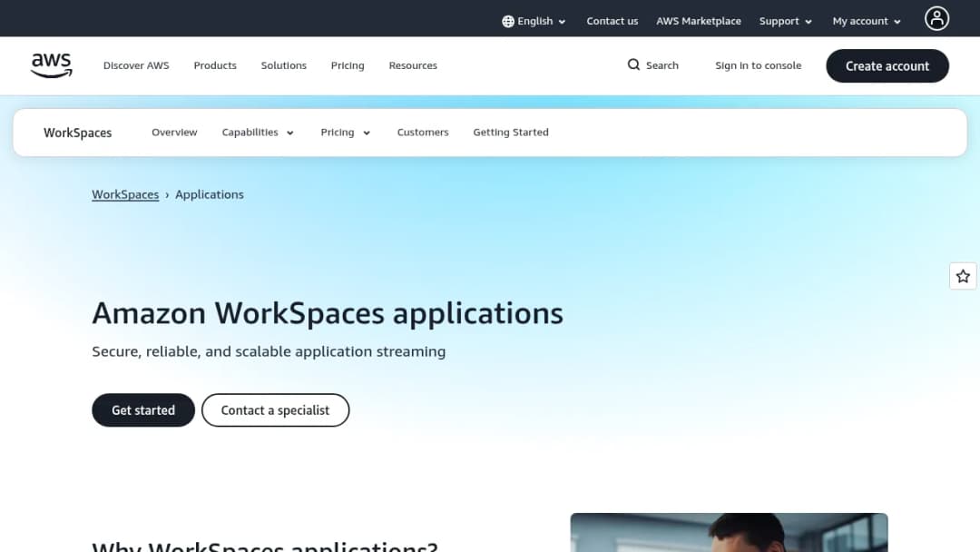Screen dimensions: 980x552
Task: Click Sign in to console
Action: pos(758,65)
